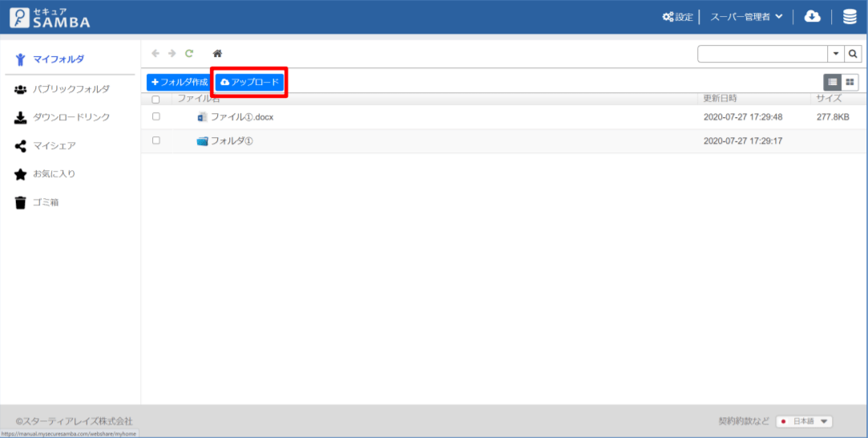
Task: Click date 2020-07-27 17:29:17
Action: pyautogui.click(x=742, y=141)
